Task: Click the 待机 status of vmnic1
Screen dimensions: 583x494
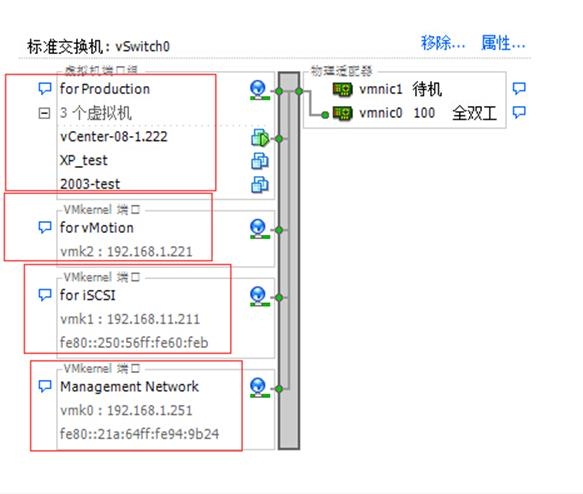Action: coord(427,90)
